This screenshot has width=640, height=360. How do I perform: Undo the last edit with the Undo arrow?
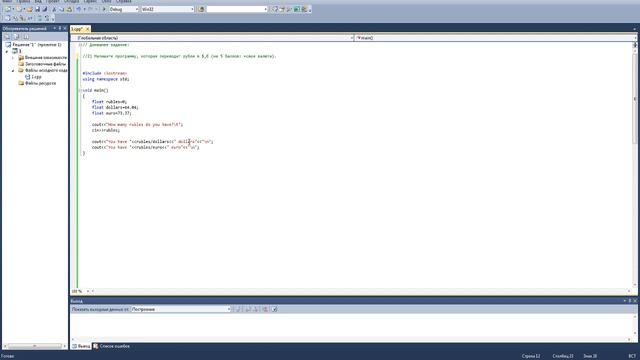click(x=78, y=9)
